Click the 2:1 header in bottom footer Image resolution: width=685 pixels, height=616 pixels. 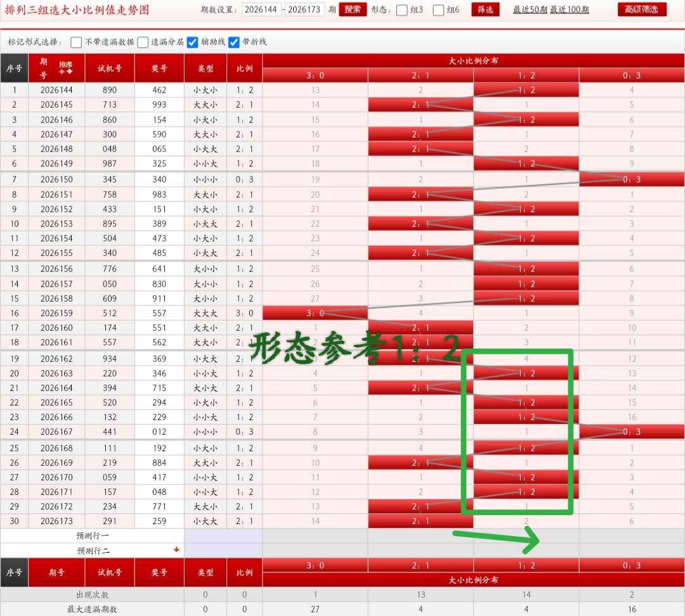421,565
